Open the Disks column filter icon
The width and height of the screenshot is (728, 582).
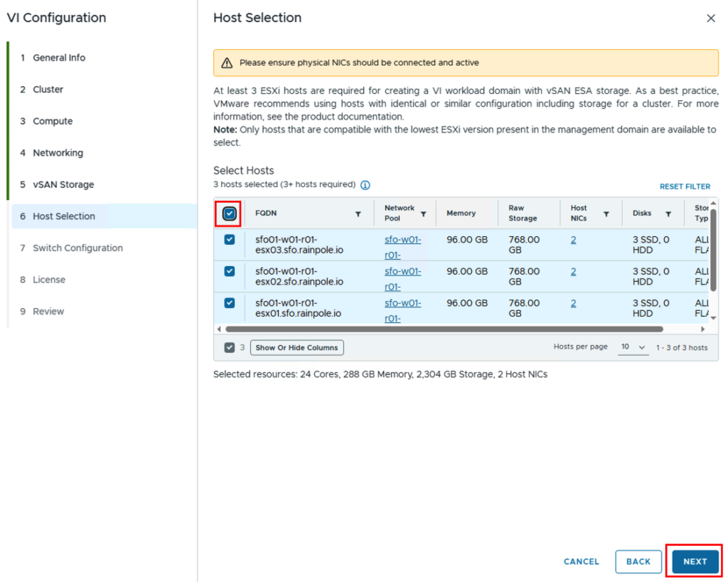tap(668, 214)
